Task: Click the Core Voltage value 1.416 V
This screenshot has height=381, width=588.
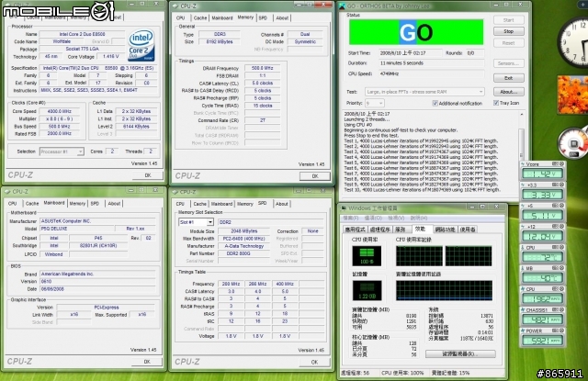Action: [x=110, y=57]
